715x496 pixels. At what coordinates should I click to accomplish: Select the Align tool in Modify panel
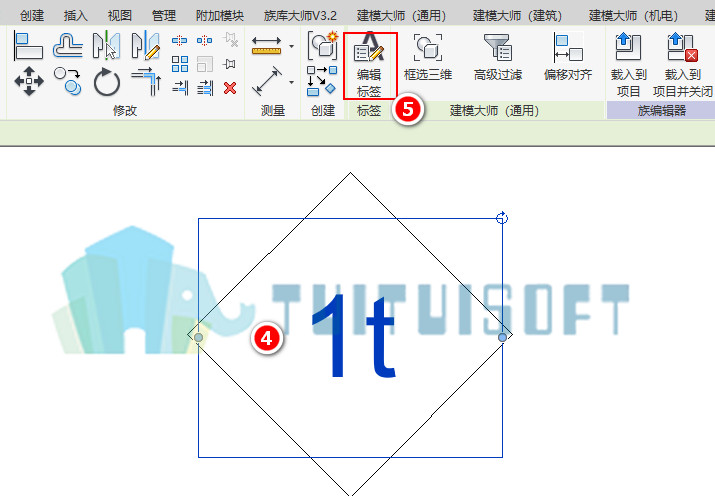28,46
